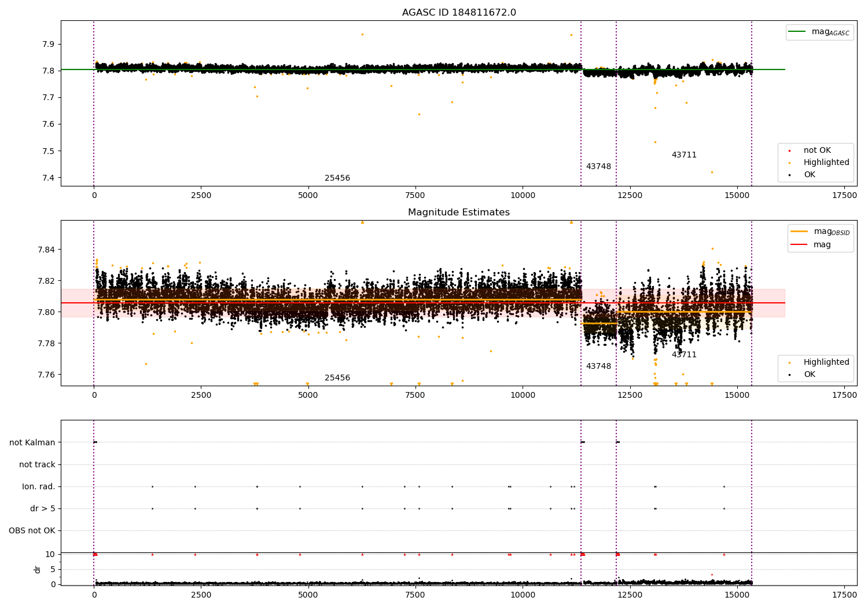
Task: Click the 10000 x-tick under the top plot
Action: point(523,196)
